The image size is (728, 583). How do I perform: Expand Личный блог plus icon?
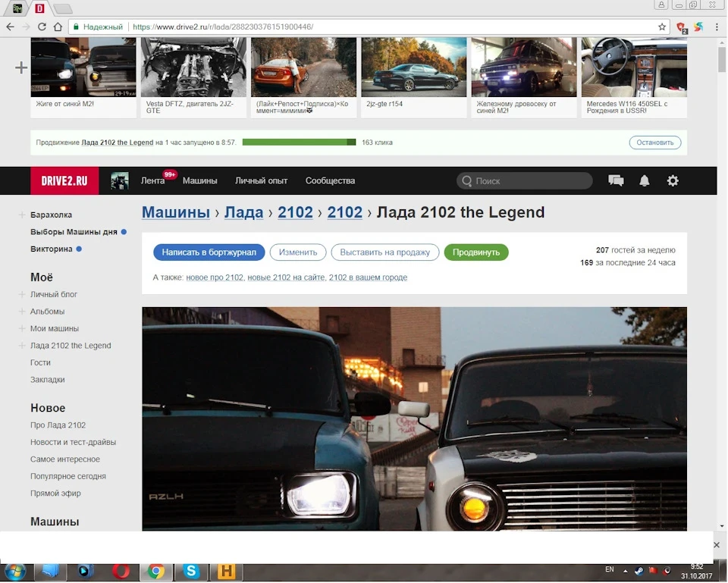21,294
